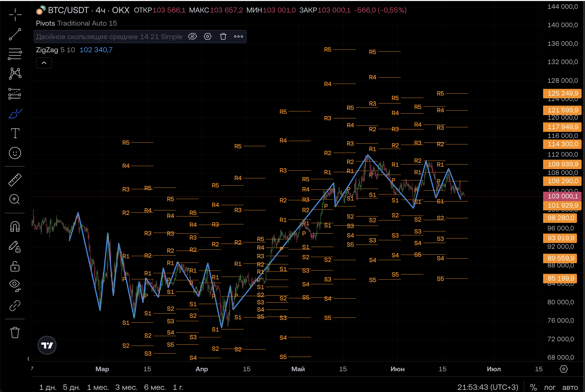Click pivot price label 93 919,9

tap(560, 238)
